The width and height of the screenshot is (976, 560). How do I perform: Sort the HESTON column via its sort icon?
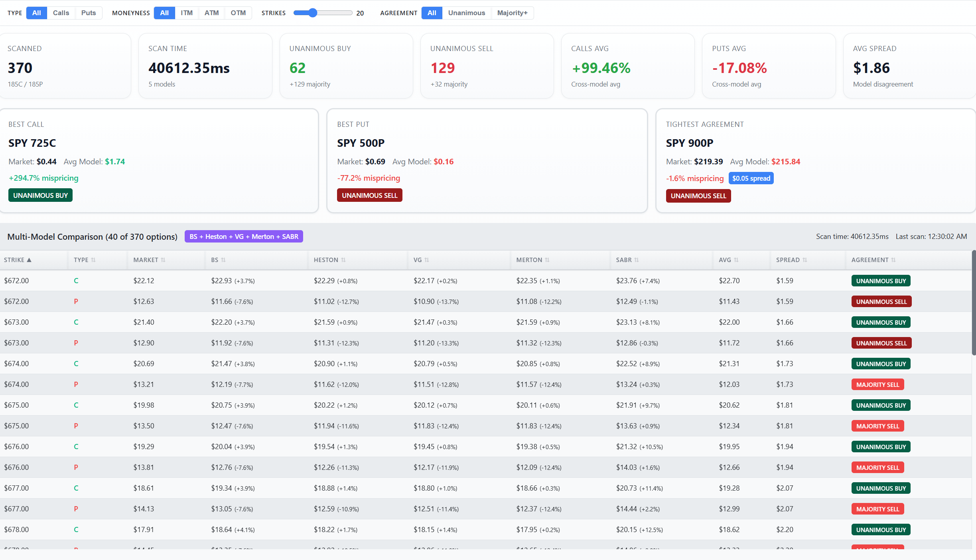coord(343,260)
